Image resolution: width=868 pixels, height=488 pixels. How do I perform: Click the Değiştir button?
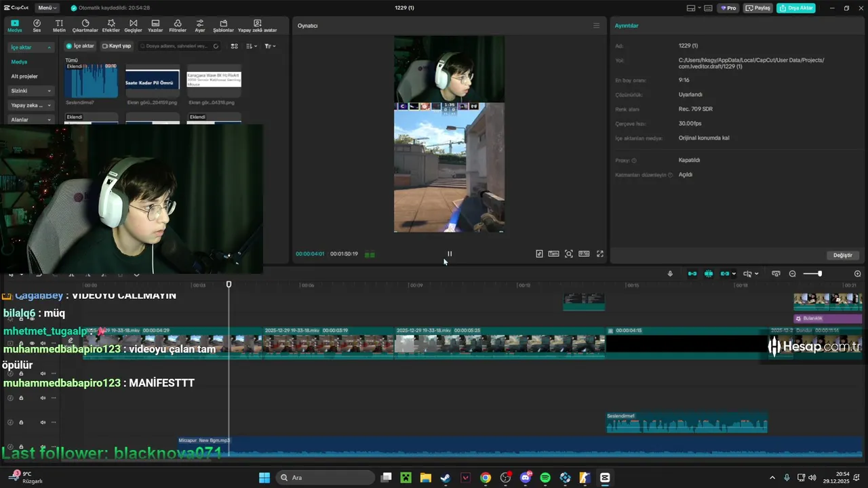pos(843,255)
